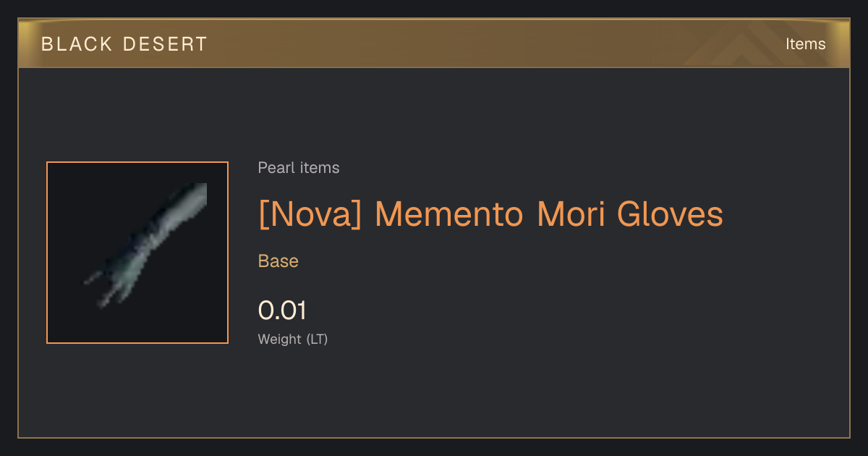Click the [Nova] class tag in title
This screenshot has height=456, width=868.
pos(310,214)
